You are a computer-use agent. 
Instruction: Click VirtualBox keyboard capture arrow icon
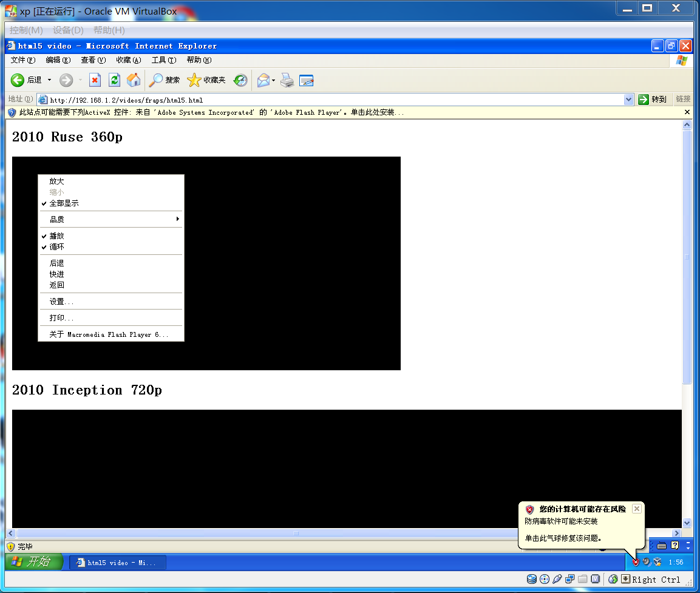click(x=626, y=579)
